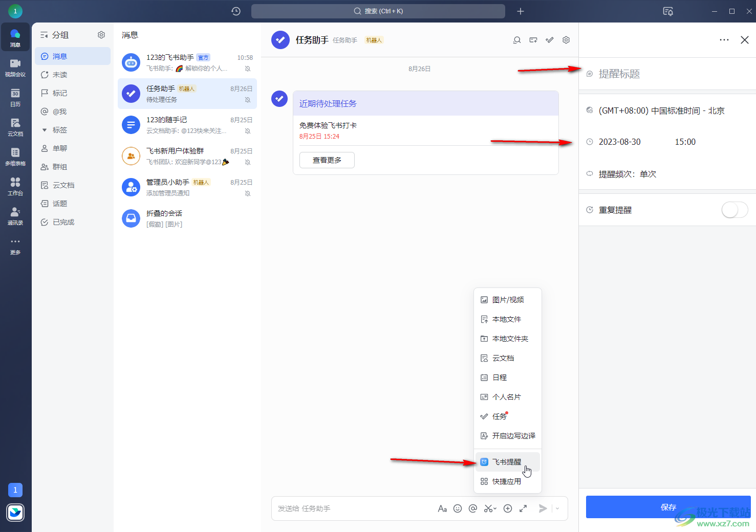Viewport: 756px width, 532px height.
Task: Open 群组 filter in sidebar
Action: 73,167
